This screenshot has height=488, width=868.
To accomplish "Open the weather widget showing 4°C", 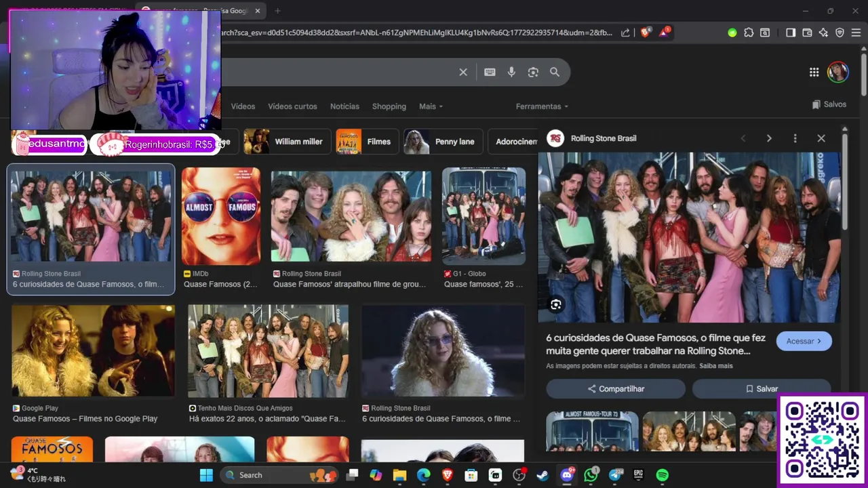I will click(39, 474).
